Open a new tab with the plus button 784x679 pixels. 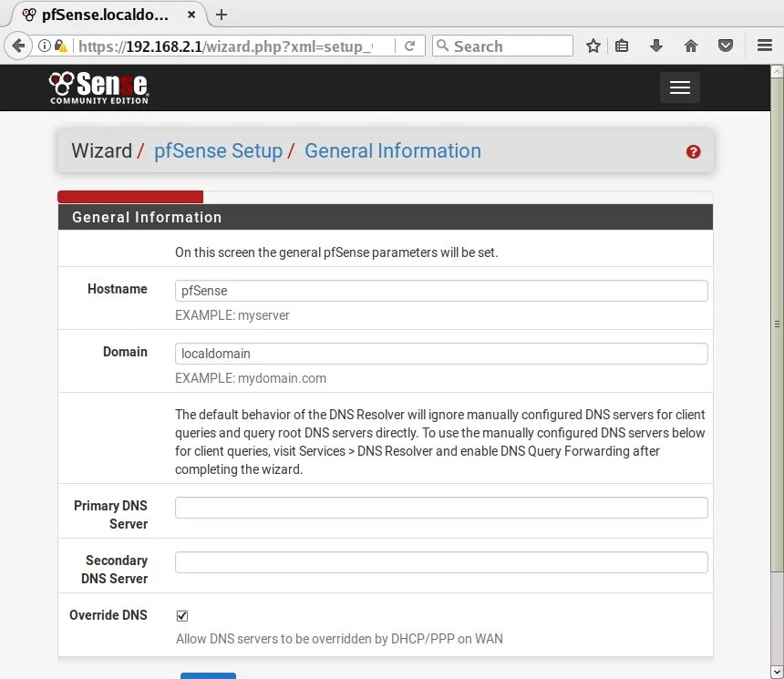(222, 15)
